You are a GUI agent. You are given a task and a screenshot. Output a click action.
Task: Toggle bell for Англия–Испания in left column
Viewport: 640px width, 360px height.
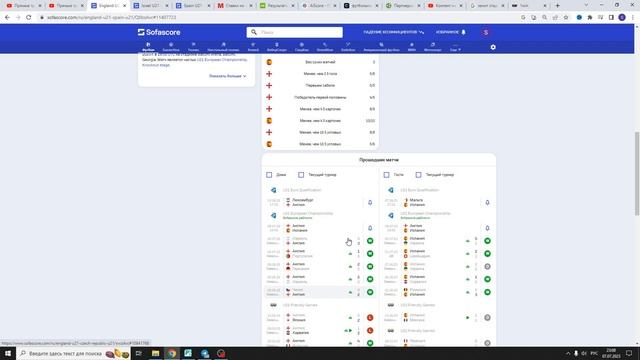(x=370, y=228)
